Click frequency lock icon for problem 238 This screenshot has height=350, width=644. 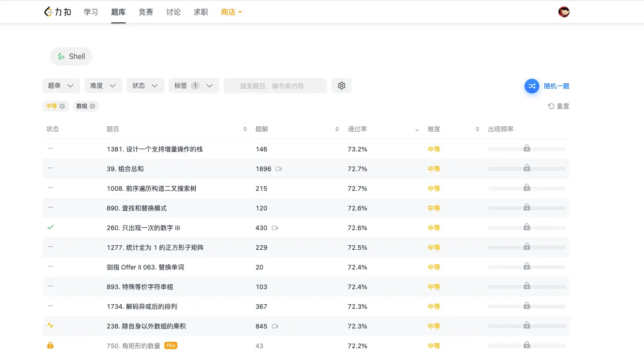[527, 325]
